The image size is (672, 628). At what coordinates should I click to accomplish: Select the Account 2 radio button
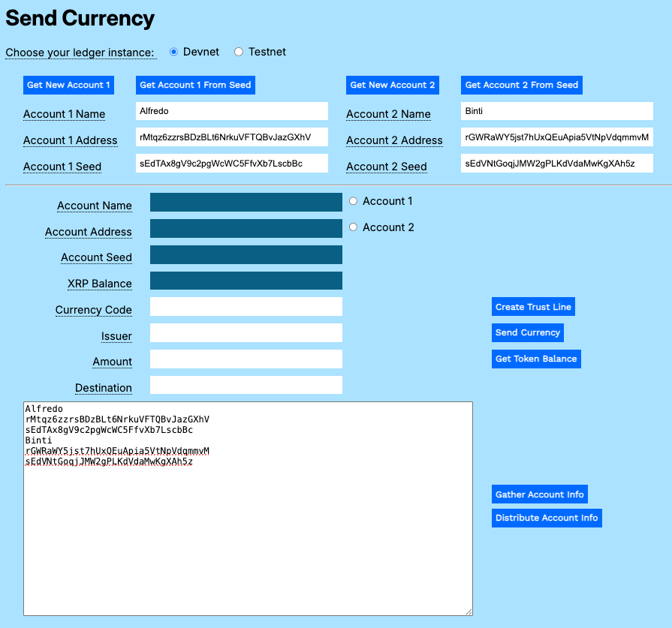point(353,227)
